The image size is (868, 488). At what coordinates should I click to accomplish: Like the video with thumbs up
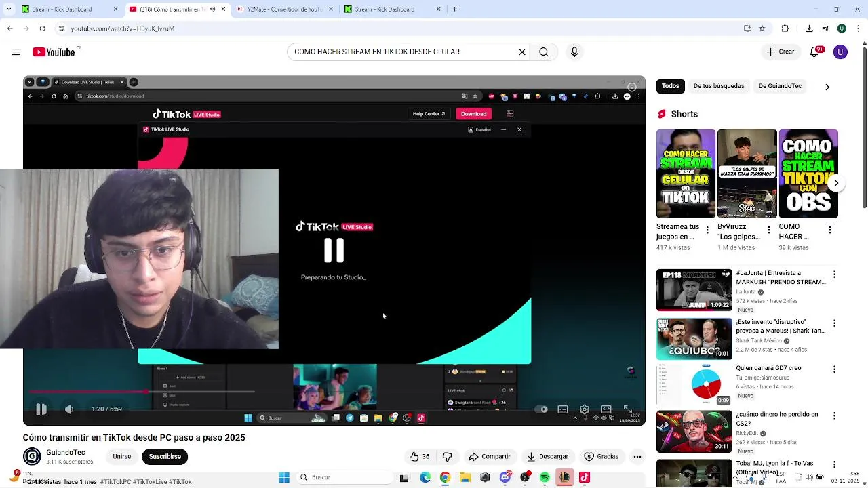point(420,457)
